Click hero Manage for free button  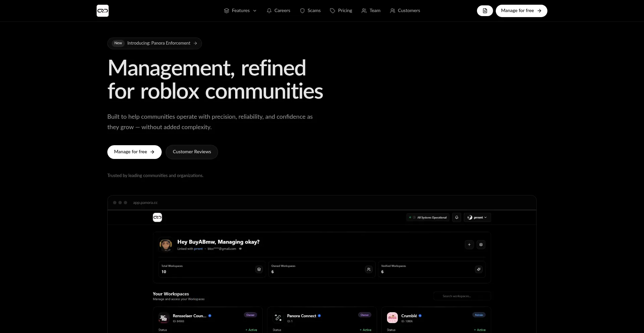point(135,152)
